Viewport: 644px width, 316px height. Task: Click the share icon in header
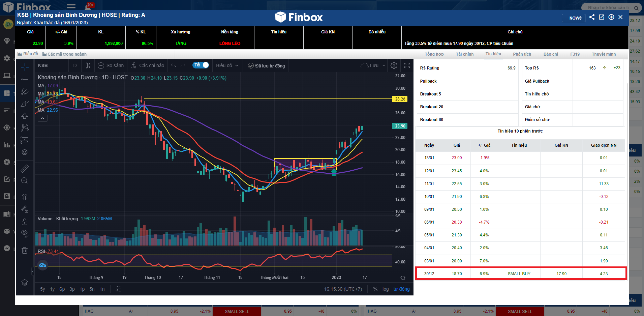(x=592, y=17)
